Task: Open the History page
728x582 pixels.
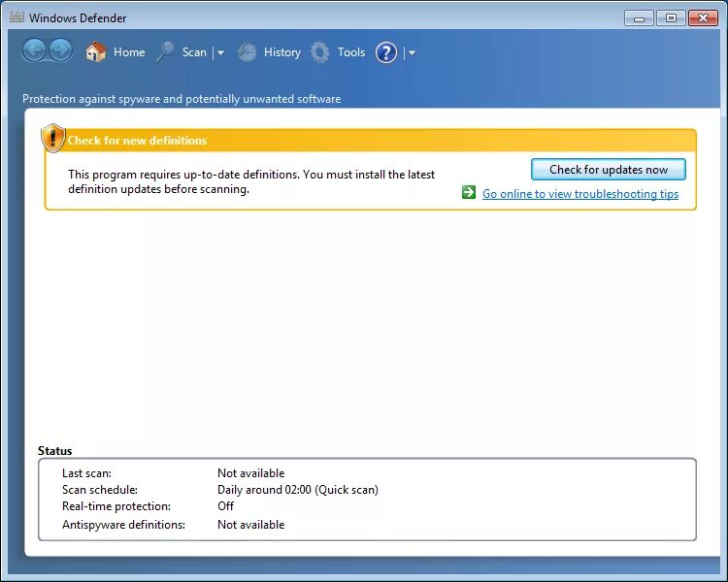Action: coord(282,52)
